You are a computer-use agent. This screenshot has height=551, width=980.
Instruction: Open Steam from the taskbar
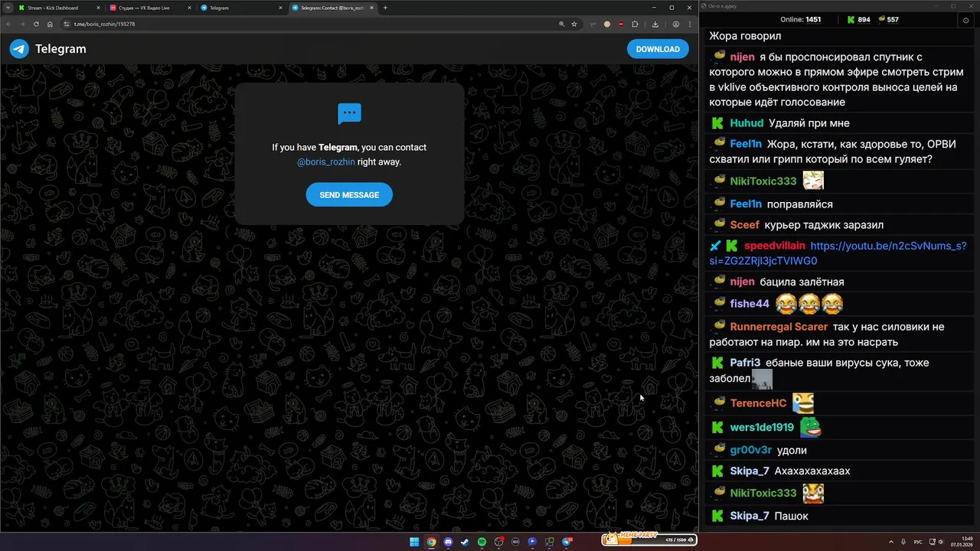pyautogui.click(x=465, y=542)
